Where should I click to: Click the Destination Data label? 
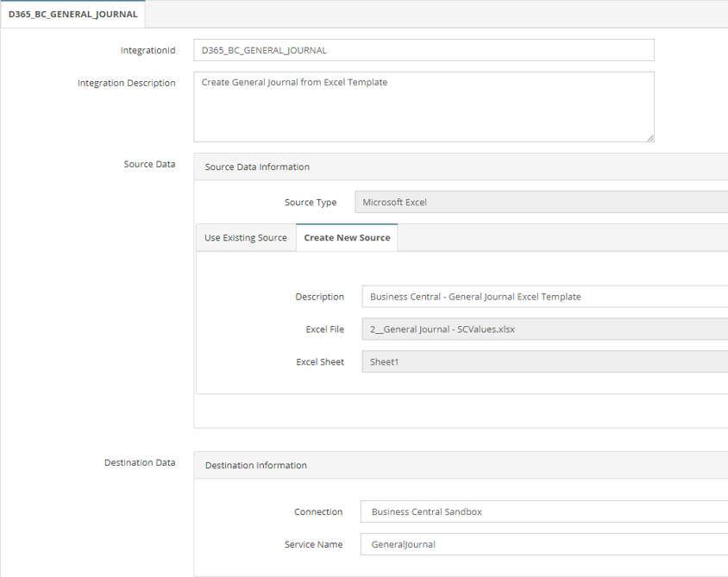[x=141, y=462]
